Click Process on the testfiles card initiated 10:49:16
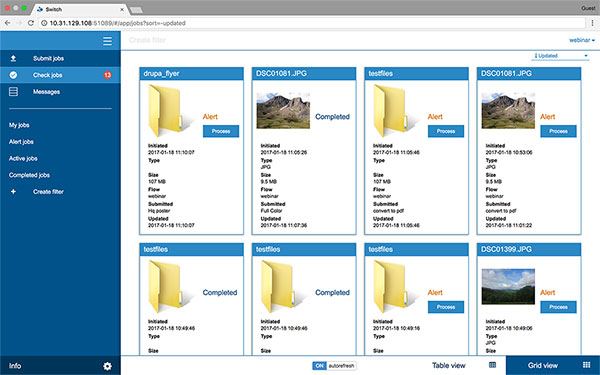 pyautogui.click(x=446, y=307)
